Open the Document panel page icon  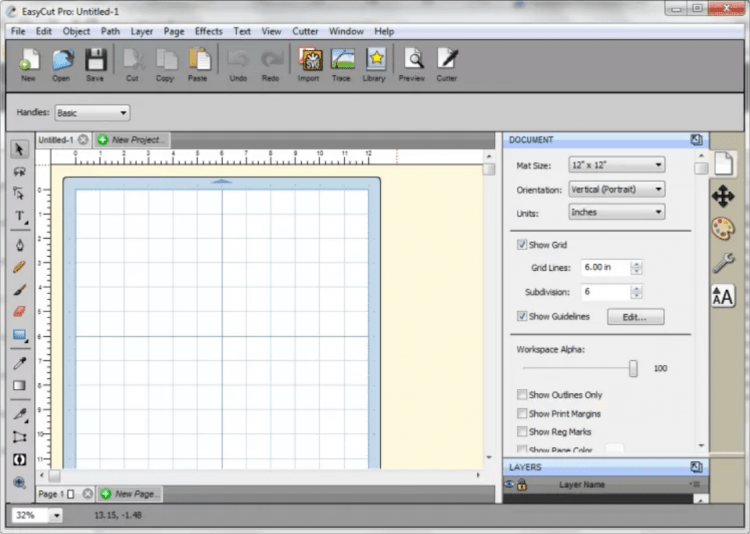tap(723, 164)
